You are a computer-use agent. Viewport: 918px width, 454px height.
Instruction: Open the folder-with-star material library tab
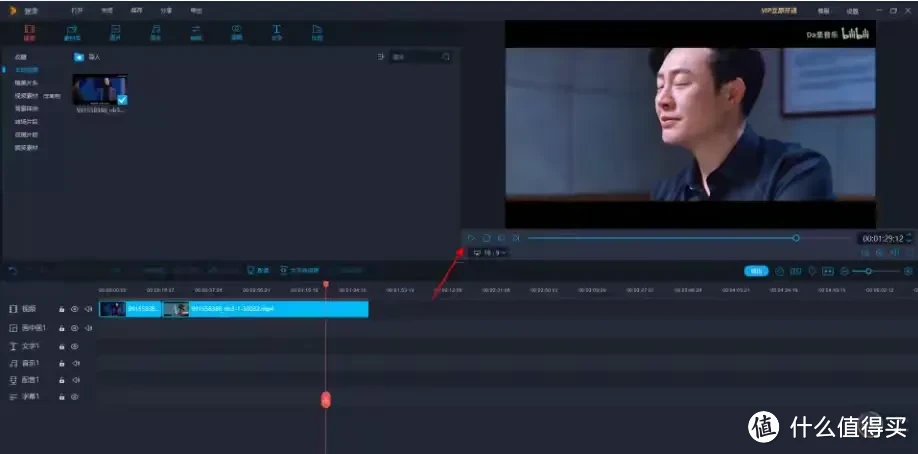[x=71, y=32]
